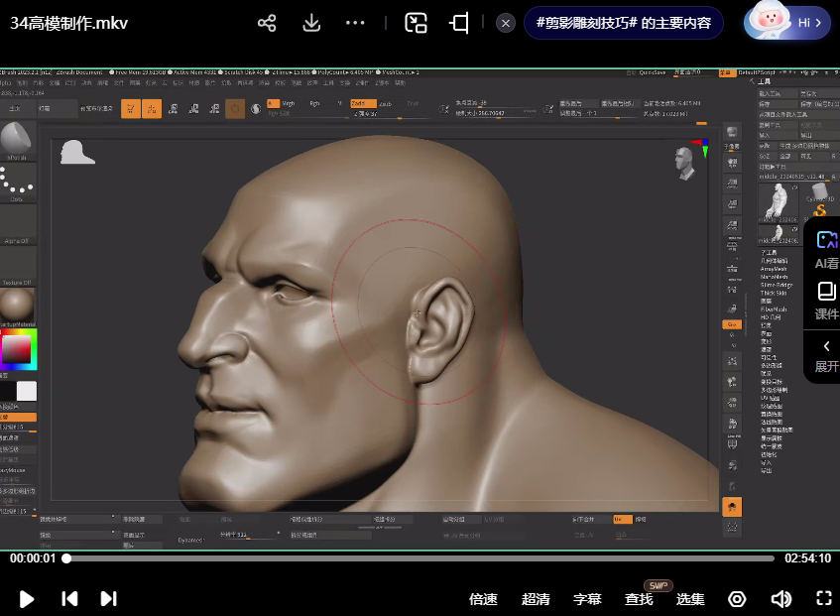
Task: Download the video with the download icon
Action: 311,23
